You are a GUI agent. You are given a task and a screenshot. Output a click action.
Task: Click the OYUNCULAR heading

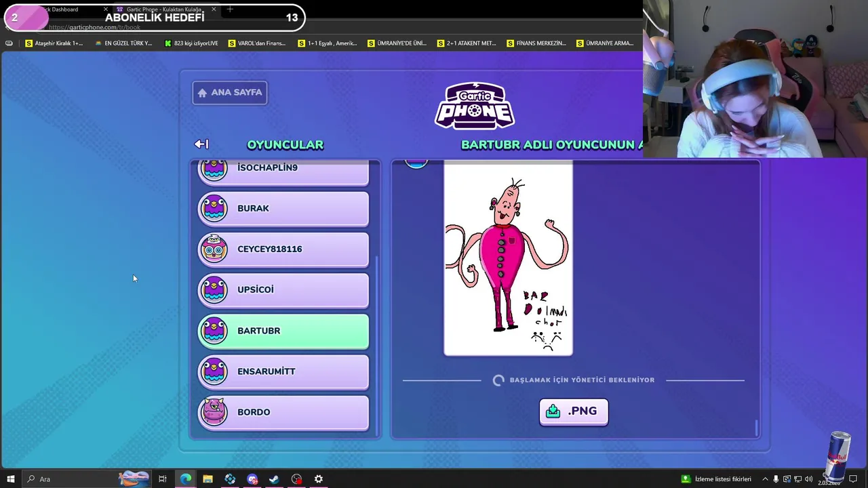click(285, 144)
